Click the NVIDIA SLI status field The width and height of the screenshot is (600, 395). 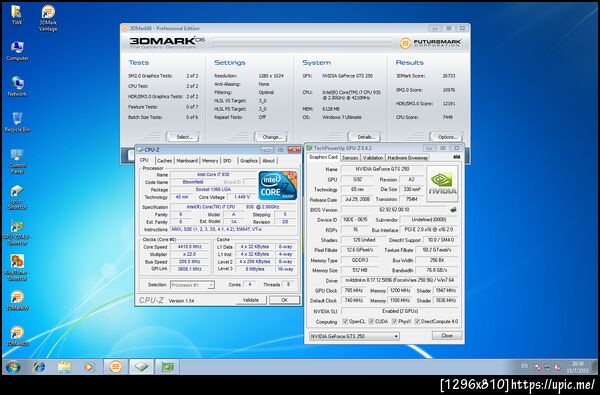click(399, 311)
